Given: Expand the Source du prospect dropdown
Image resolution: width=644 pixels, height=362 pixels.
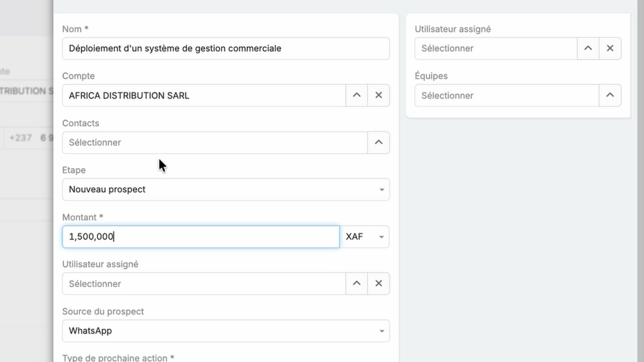Looking at the screenshot, I should pyautogui.click(x=226, y=331).
